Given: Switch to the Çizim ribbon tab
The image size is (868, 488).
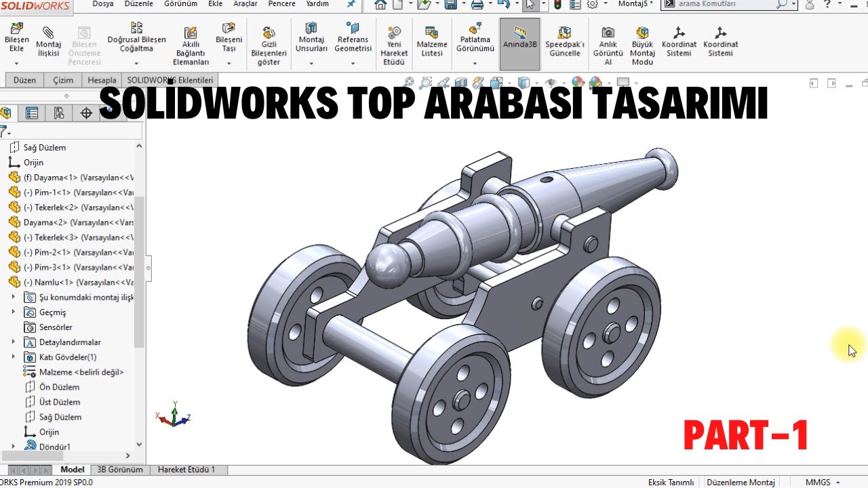Looking at the screenshot, I should coord(63,80).
